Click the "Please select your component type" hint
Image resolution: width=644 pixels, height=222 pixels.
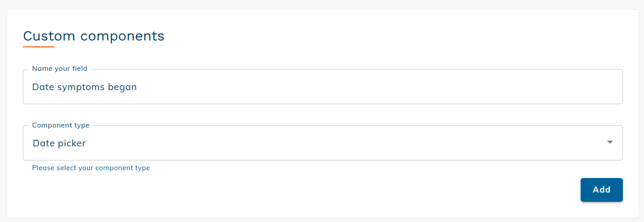pyautogui.click(x=91, y=168)
